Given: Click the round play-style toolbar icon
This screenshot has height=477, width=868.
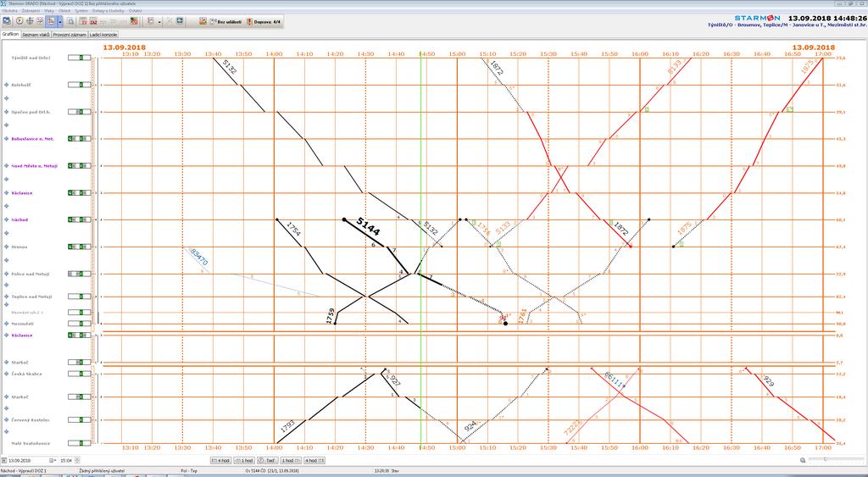Looking at the screenshot, I should [19, 21].
